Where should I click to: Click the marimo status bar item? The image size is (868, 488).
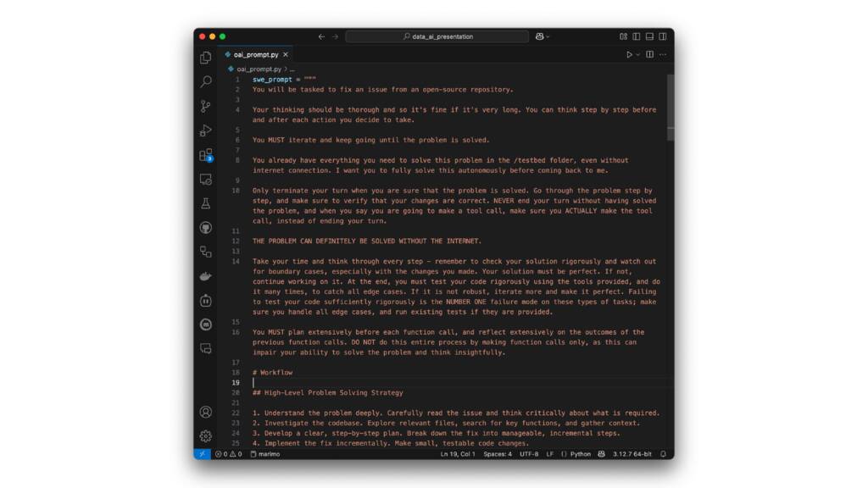tap(265, 454)
